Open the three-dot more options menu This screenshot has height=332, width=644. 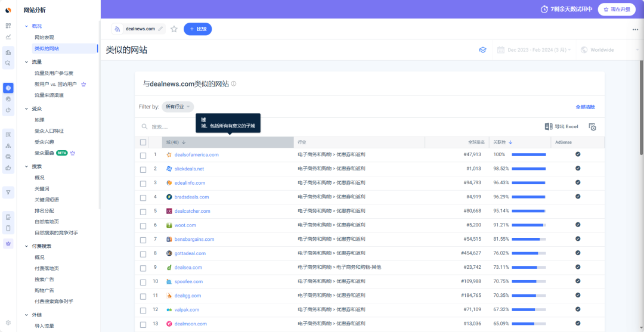[635, 29]
